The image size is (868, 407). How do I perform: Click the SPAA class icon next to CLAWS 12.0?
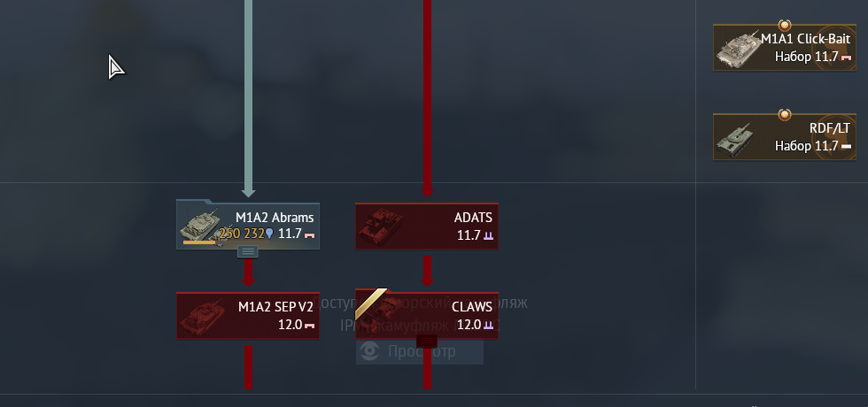pos(488,326)
